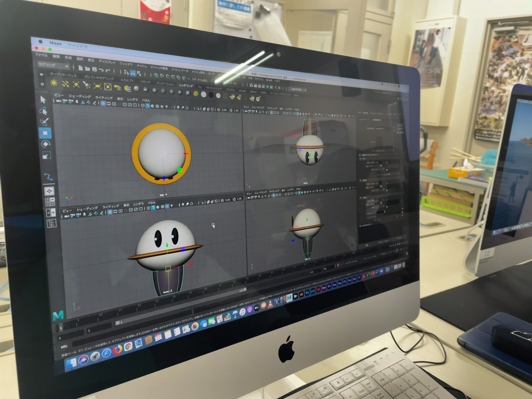
Task: Select the Lasso Select tool
Action: pos(43,111)
